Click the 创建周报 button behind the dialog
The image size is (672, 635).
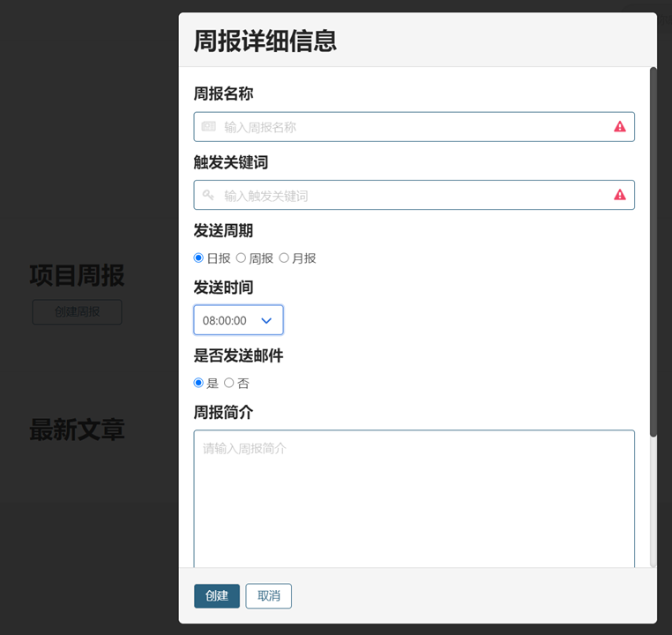(77, 311)
